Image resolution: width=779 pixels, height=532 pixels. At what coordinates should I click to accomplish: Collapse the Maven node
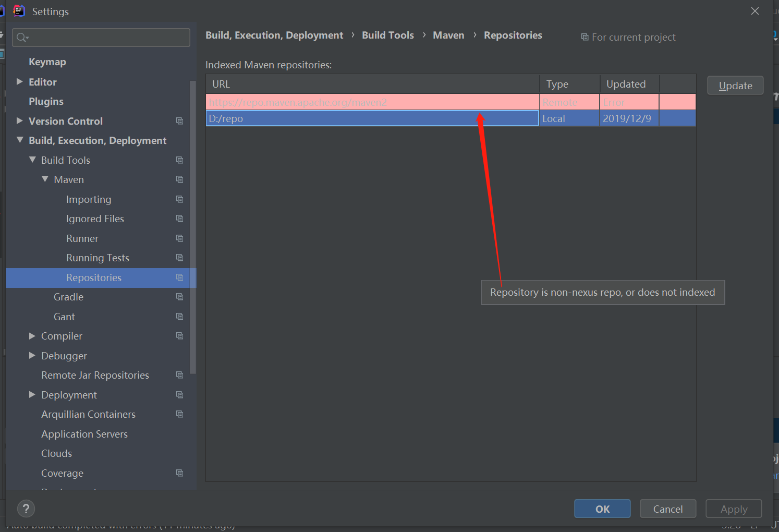click(45, 179)
